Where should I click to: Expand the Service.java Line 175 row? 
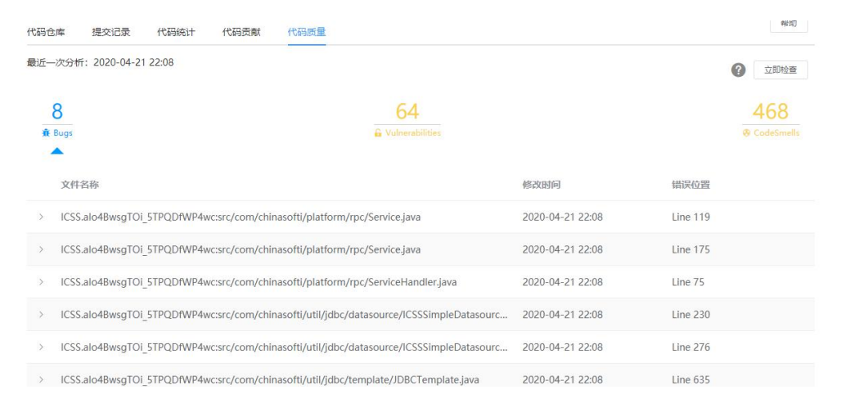pos(41,250)
